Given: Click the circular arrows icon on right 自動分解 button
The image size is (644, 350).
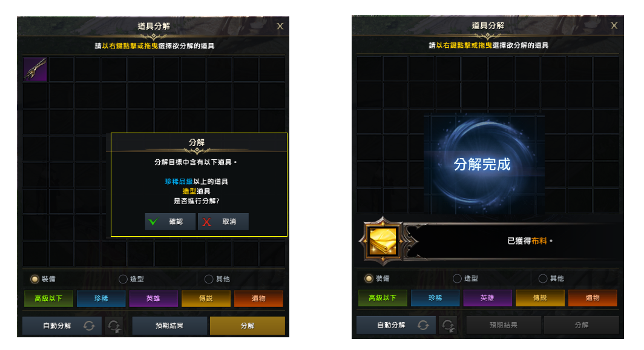Looking at the screenshot, I should pyautogui.click(x=424, y=325).
